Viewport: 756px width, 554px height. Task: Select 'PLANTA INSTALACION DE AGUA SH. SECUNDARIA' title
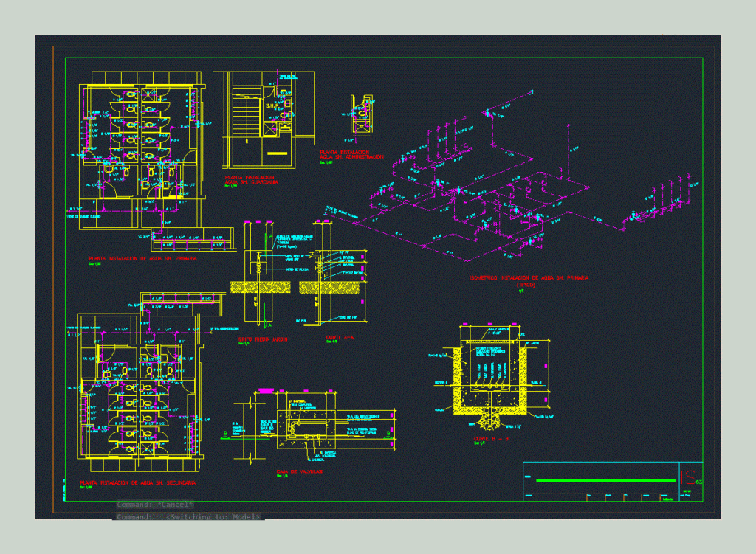pyautogui.click(x=138, y=482)
